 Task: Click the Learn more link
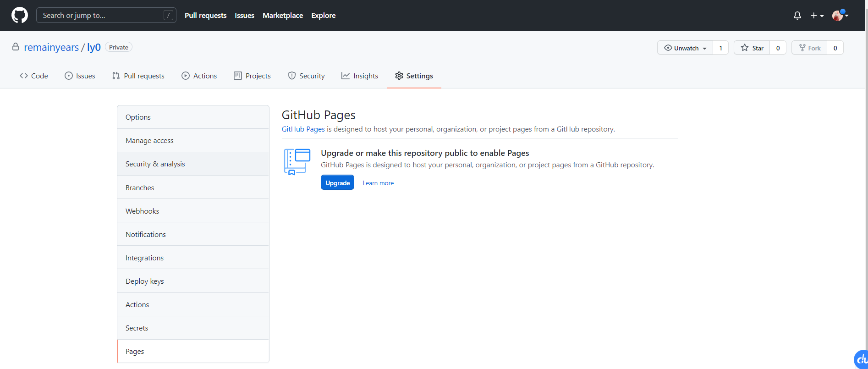coord(378,183)
